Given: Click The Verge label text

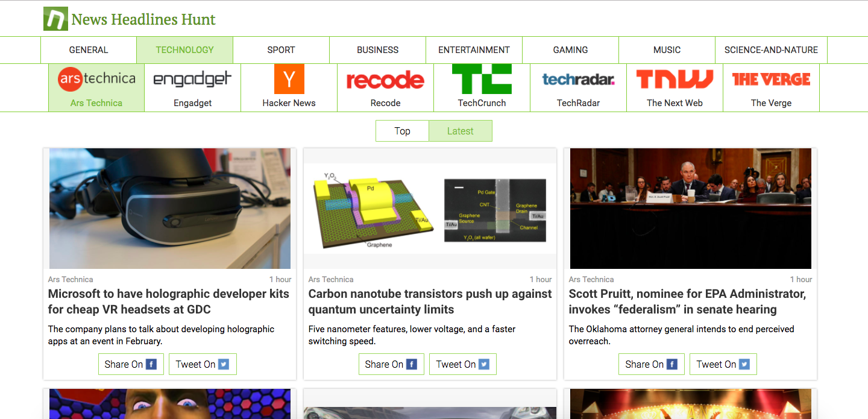Looking at the screenshot, I should (772, 103).
